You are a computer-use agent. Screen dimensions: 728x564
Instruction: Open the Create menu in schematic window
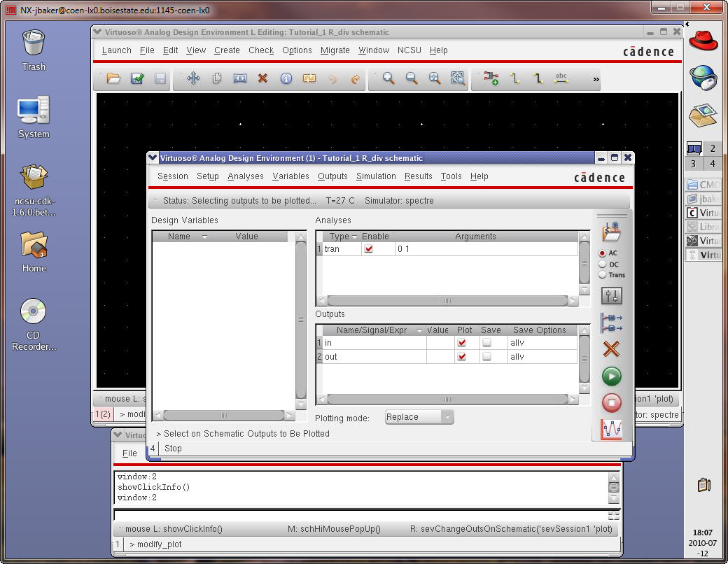pos(227,50)
